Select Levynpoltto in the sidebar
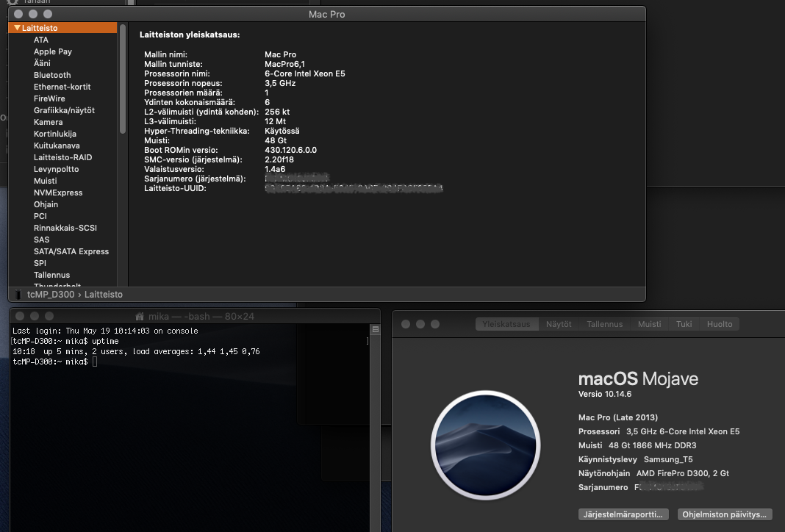 click(x=56, y=169)
